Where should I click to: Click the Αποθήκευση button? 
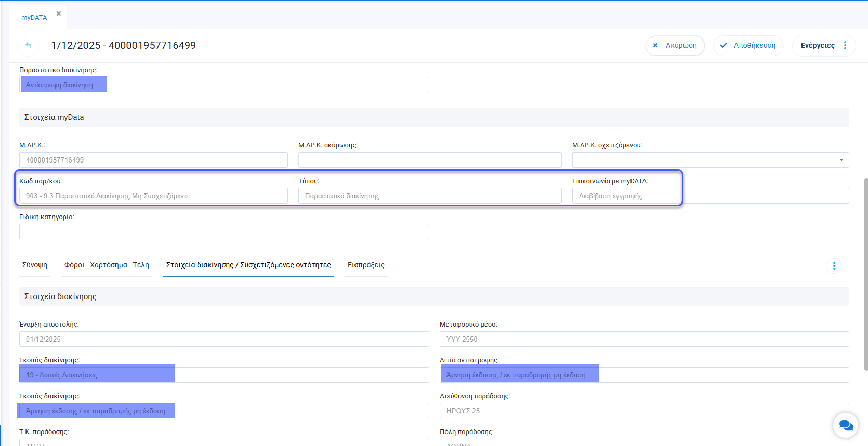[x=748, y=45]
